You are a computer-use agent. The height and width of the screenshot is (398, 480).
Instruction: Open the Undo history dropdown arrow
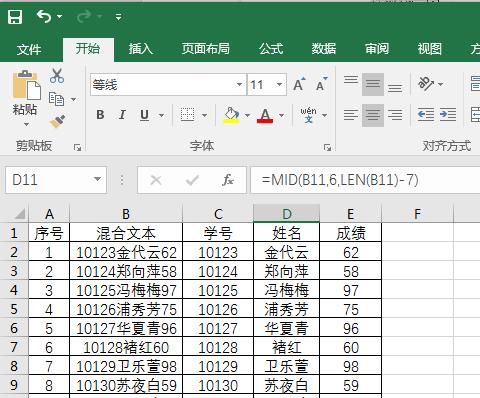pos(60,16)
